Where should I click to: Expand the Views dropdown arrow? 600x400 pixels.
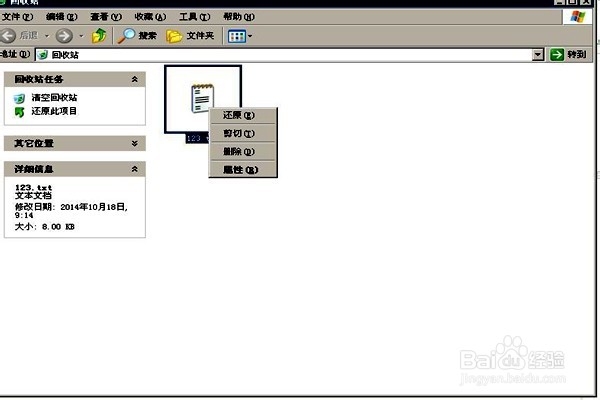pos(250,36)
